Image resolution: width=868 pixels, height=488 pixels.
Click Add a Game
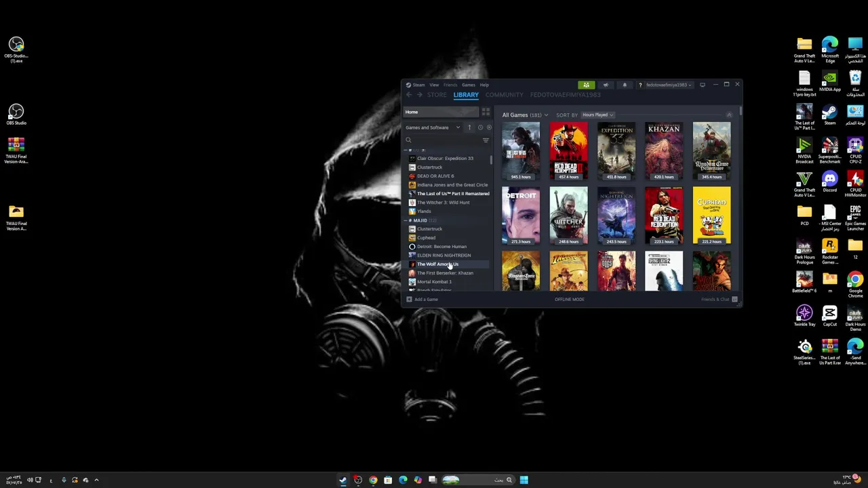tap(422, 299)
